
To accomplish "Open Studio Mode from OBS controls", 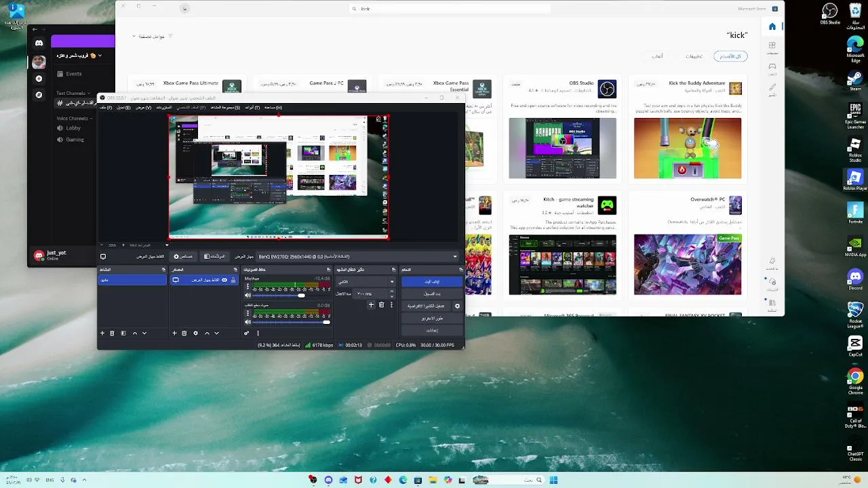I will (x=431, y=318).
